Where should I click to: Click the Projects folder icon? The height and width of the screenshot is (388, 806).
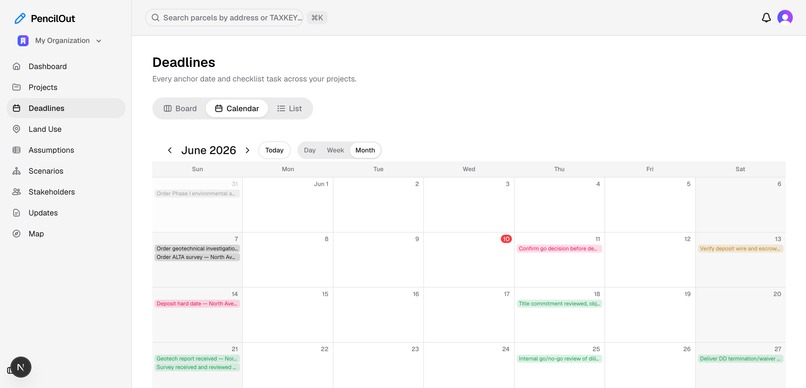click(16, 87)
